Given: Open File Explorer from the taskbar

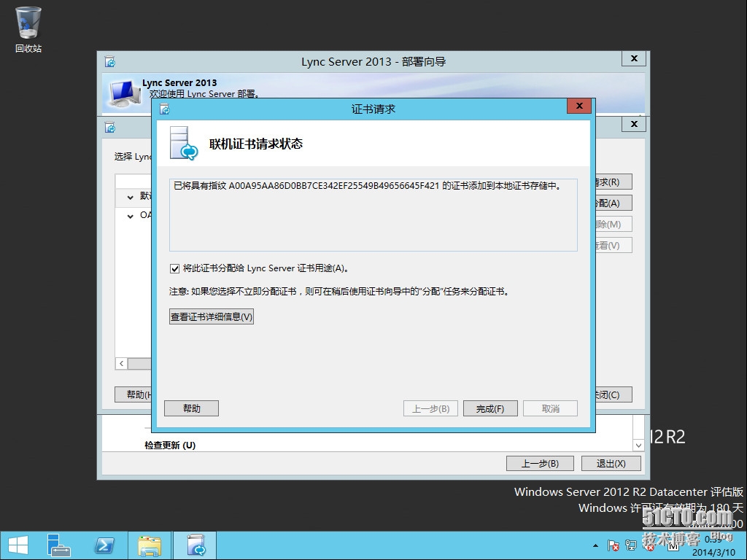Looking at the screenshot, I should coord(150,545).
